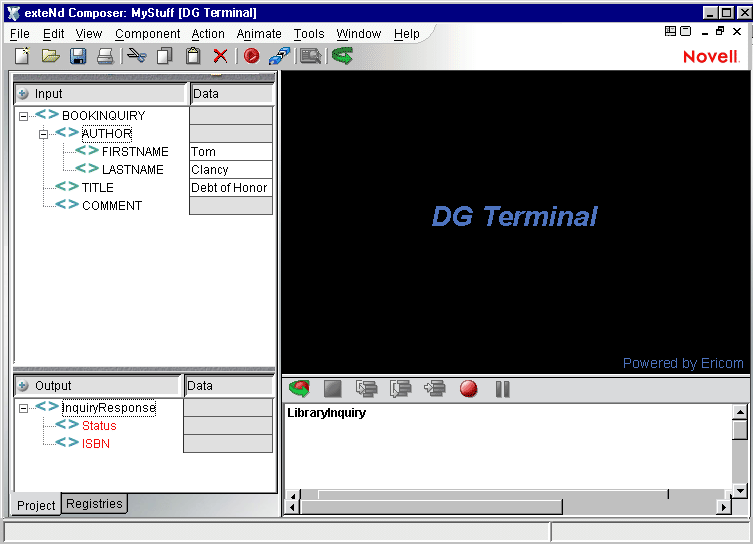The width and height of the screenshot is (753, 544).
Task: Click the Data header in Output pane
Action: [229, 386]
